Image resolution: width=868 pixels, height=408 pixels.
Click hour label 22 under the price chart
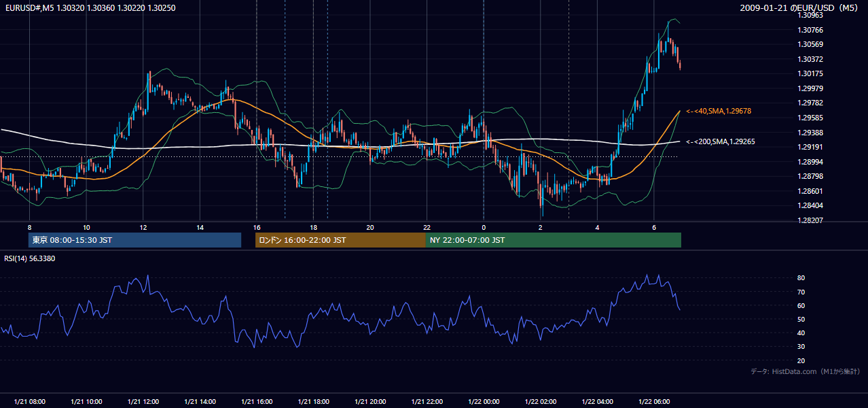[427, 227]
